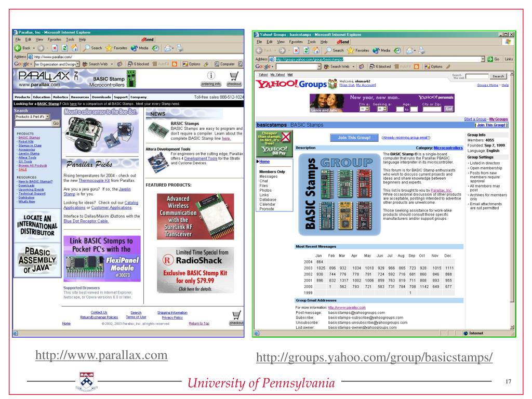Click checkout cart icon at Parallax header
Screen dimensions: 532x399
(x=234, y=79)
